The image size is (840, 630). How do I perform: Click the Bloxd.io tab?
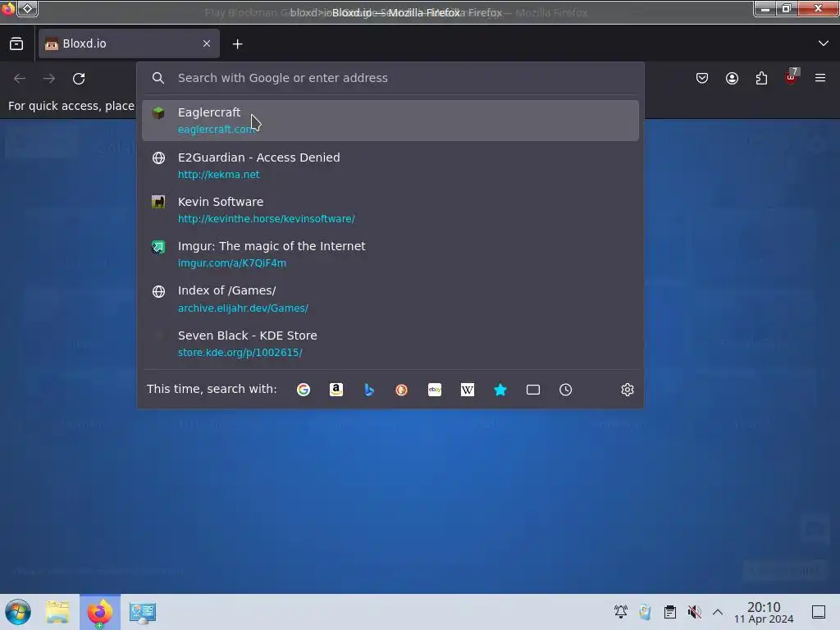coord(129,43)
